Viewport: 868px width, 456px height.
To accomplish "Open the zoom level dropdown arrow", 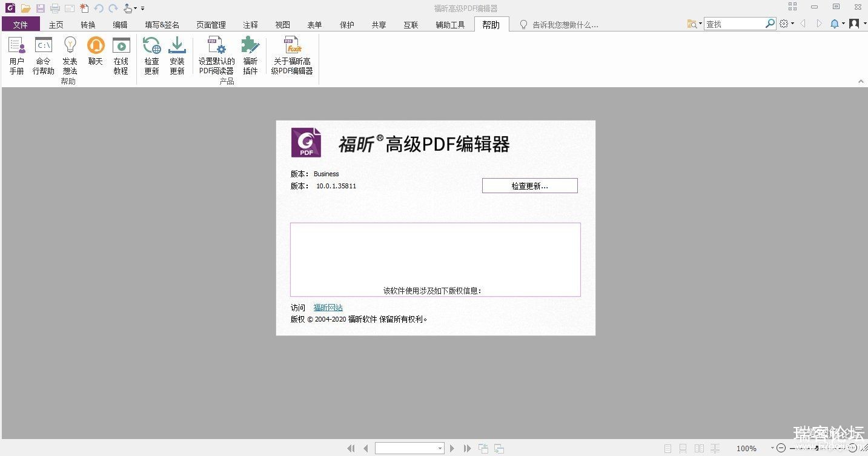I will (x=772, y=449).
